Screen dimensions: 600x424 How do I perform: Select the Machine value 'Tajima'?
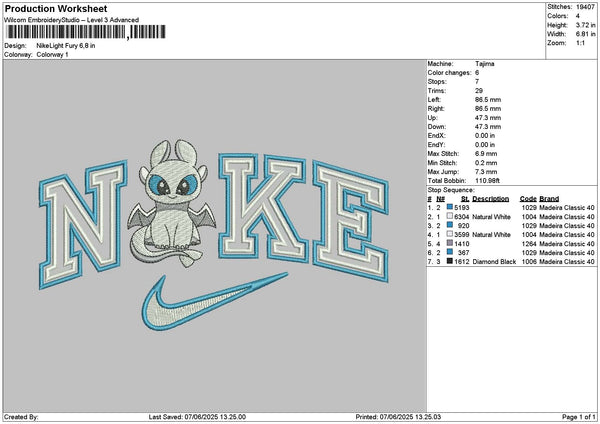484,64
